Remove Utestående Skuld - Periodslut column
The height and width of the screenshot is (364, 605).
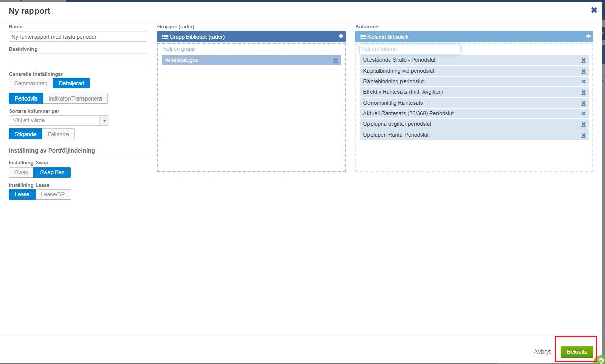pyautogui.click(x=583, y=60)
